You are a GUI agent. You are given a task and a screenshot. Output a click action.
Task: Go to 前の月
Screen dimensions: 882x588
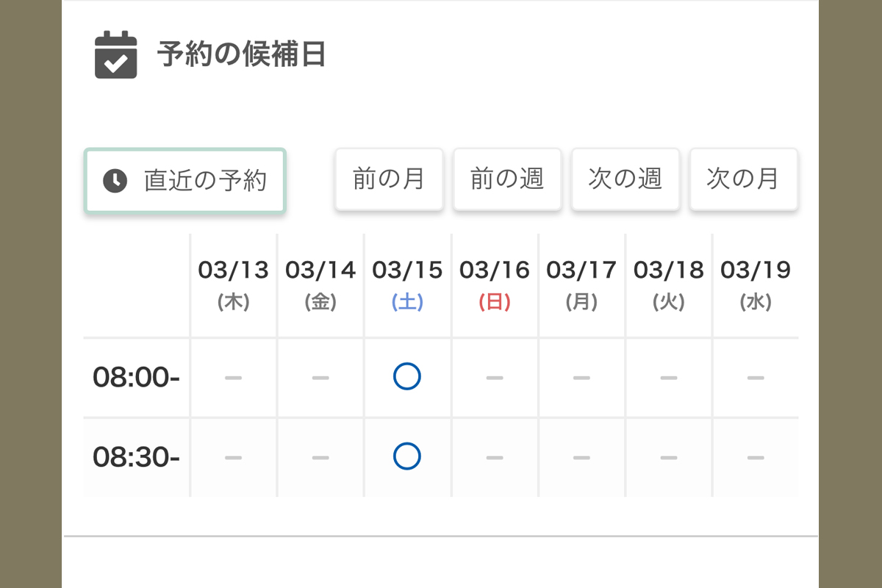[390, 179]
